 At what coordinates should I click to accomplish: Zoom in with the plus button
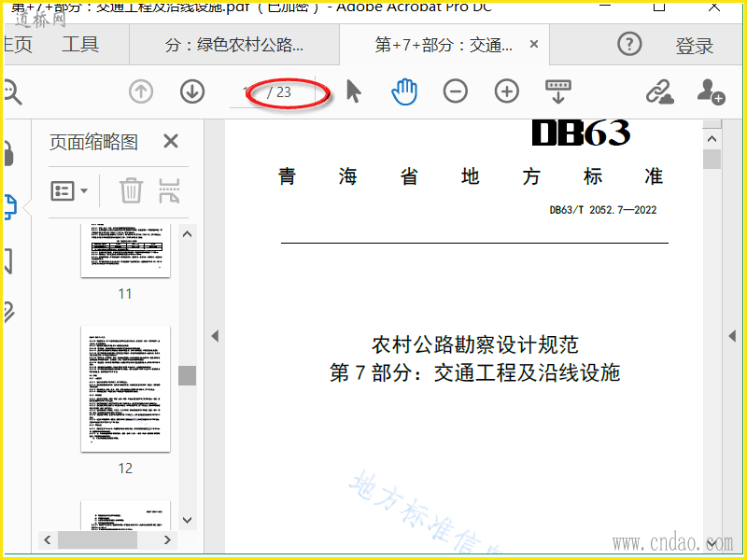pos(507,91)
